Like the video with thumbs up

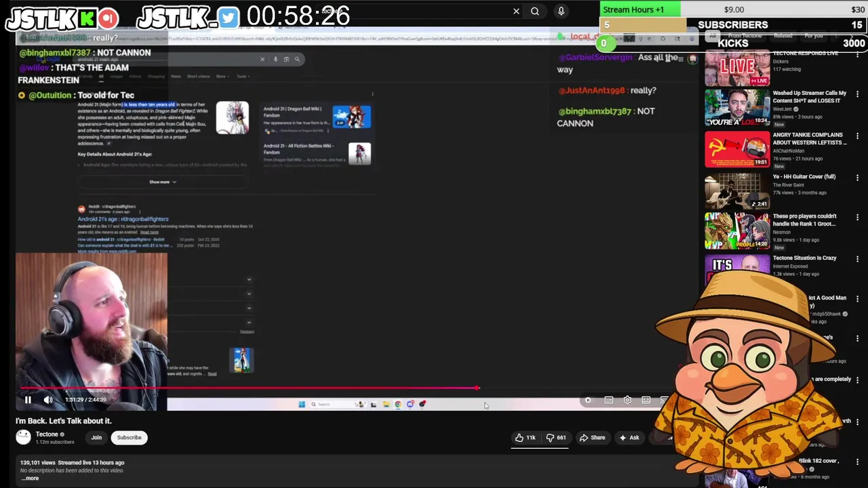[526, 438]
